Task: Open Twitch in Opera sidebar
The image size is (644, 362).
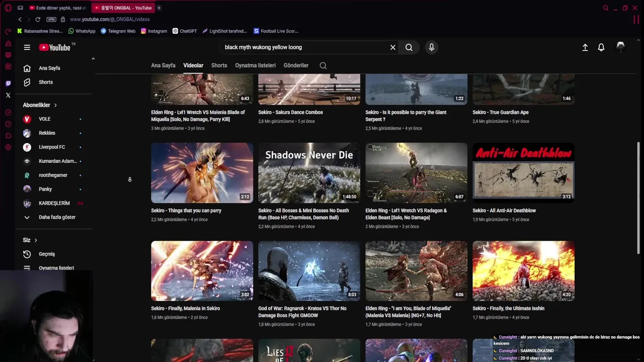Action: [8, 83]
